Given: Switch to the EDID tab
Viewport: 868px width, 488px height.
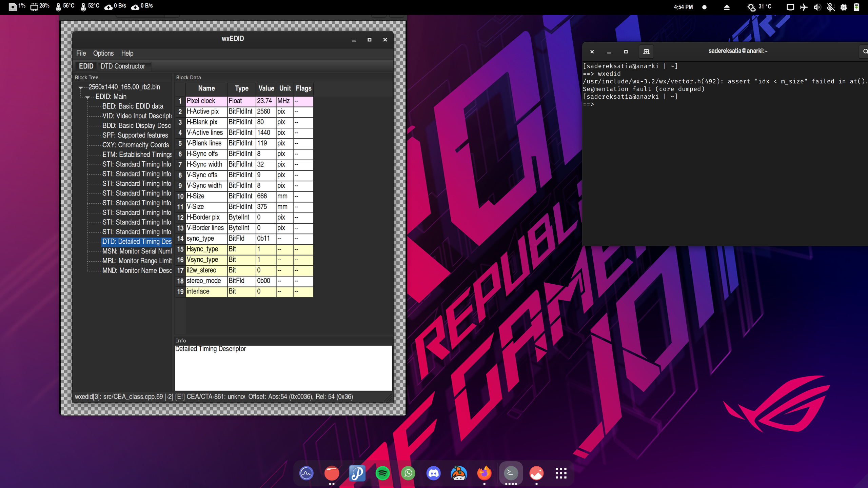Looking at the screenshot, I should tap(86, 66).
